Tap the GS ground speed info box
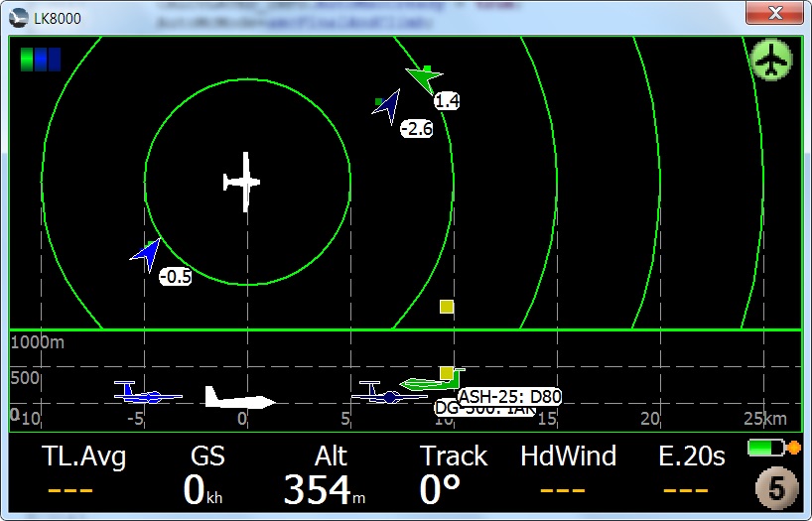 [x=207, y=472]
